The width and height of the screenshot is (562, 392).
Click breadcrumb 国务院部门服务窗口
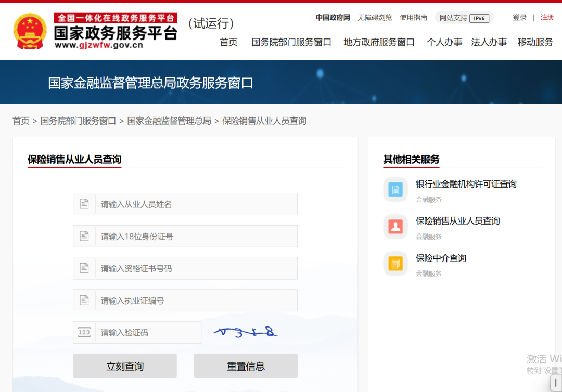[x=78, y=121]
